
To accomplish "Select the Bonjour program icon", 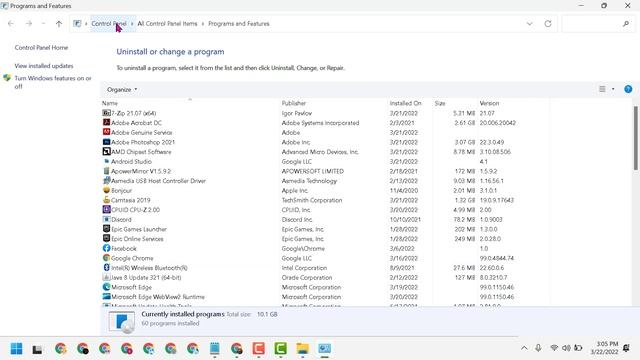I will tap(106, 190).
